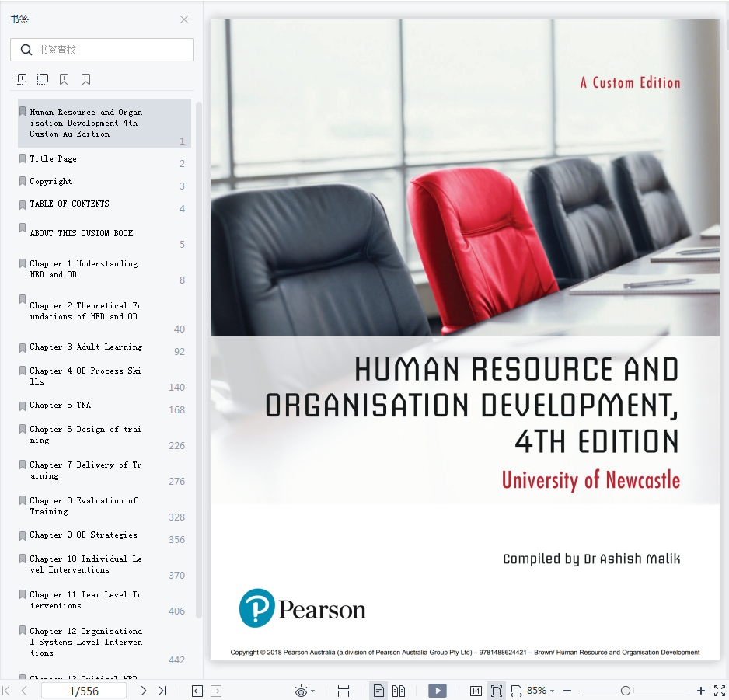
Task: Open the 'Human Resource and Organisation Development' bookmark
Action: click(104, 124)
